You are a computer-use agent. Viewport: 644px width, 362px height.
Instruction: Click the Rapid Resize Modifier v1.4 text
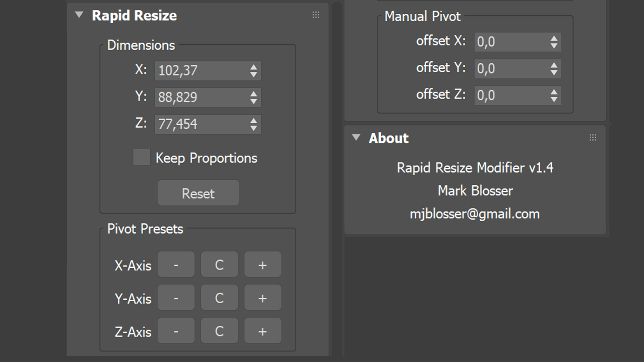point(475,168)
